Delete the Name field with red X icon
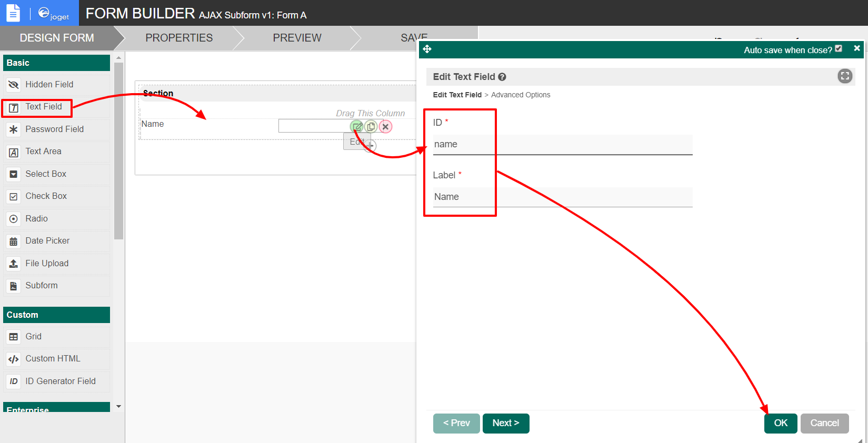 coord(385,127)
